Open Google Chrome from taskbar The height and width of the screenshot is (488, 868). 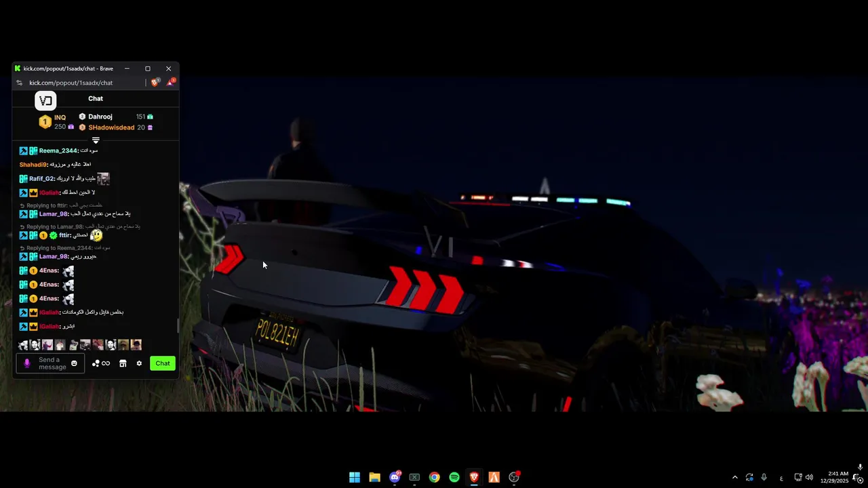(x=435, y=477)
